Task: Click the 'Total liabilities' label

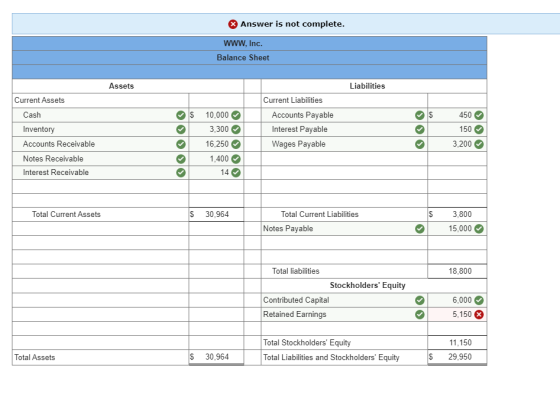Action: pyautogui.click(x=296, y=271)
